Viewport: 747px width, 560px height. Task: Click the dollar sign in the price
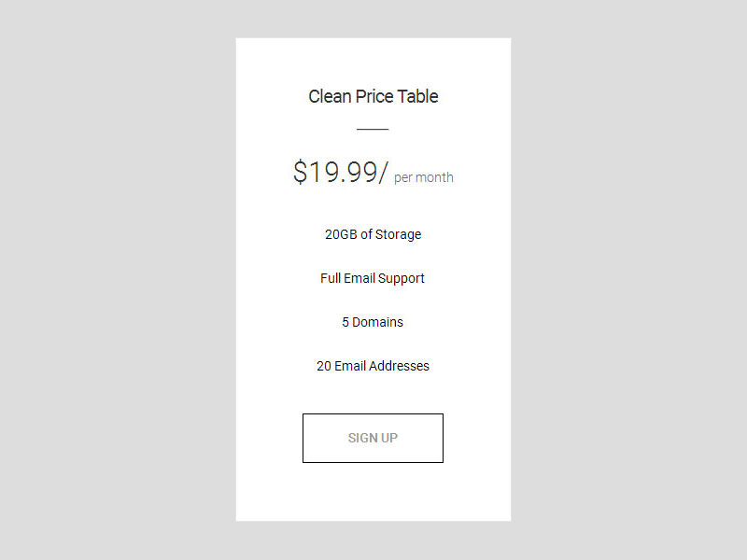point(300,173)
